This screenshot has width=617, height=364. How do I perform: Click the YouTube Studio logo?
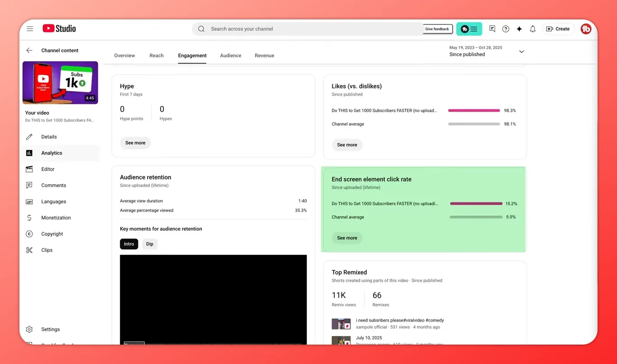59,28
